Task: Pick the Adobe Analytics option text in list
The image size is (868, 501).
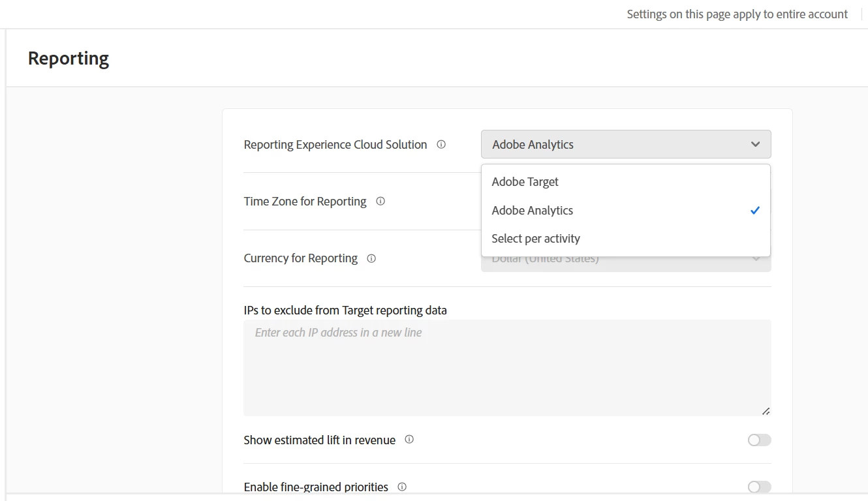Action: [x=533, y=211]
